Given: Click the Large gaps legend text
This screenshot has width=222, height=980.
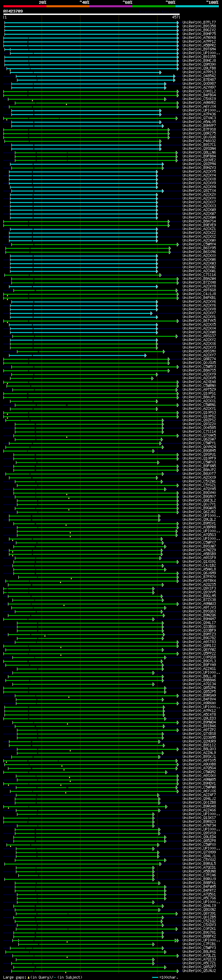Looking at the screenshot, I should pyautogui.click(x=43, y=977).
